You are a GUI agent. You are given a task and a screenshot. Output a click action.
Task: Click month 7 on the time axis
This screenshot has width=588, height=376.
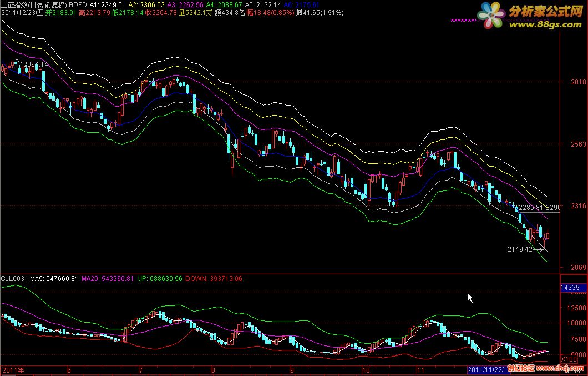(141, 370)
